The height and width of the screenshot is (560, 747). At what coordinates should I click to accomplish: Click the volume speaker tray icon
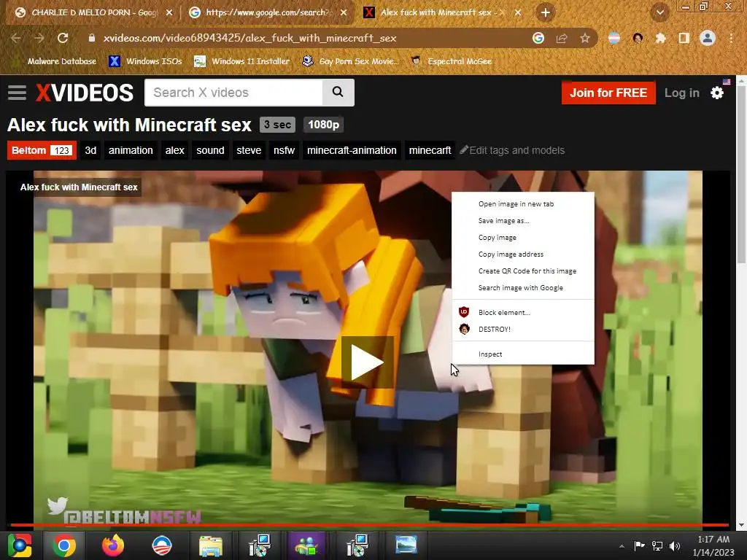coord(675,545)
